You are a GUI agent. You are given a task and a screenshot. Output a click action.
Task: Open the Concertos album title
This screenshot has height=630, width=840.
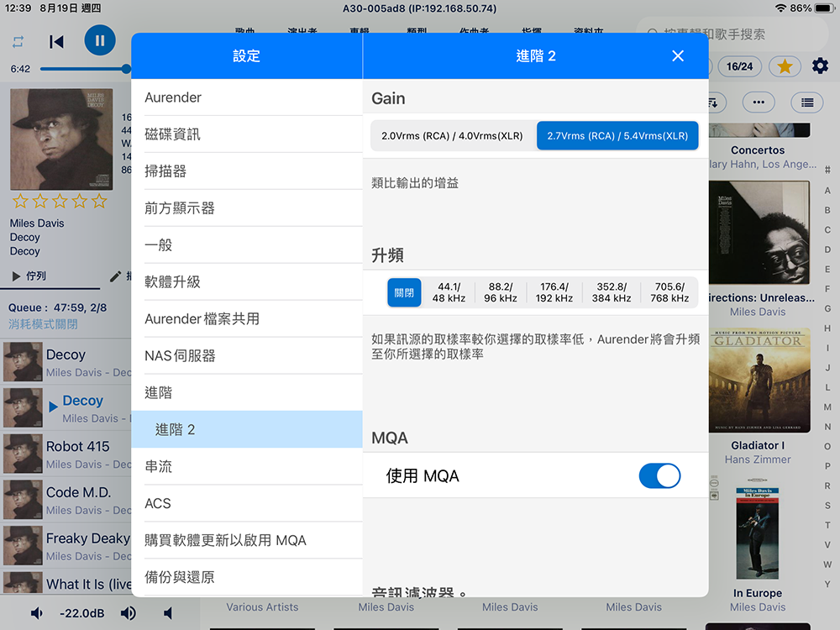coord(758,150)
